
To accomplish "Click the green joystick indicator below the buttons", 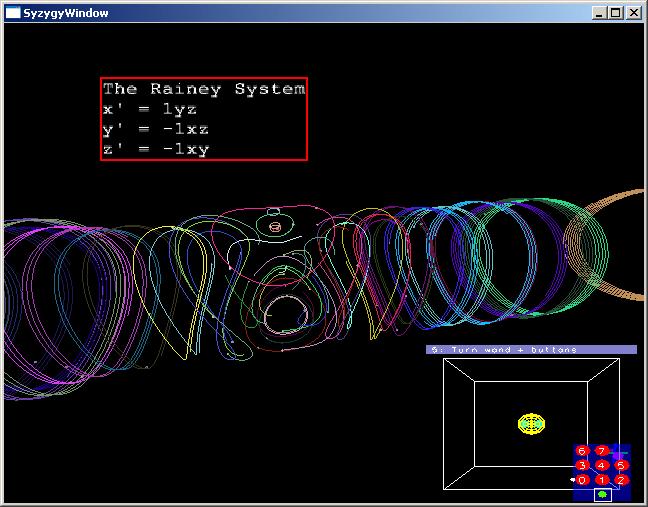I will (x=602, y=494).
